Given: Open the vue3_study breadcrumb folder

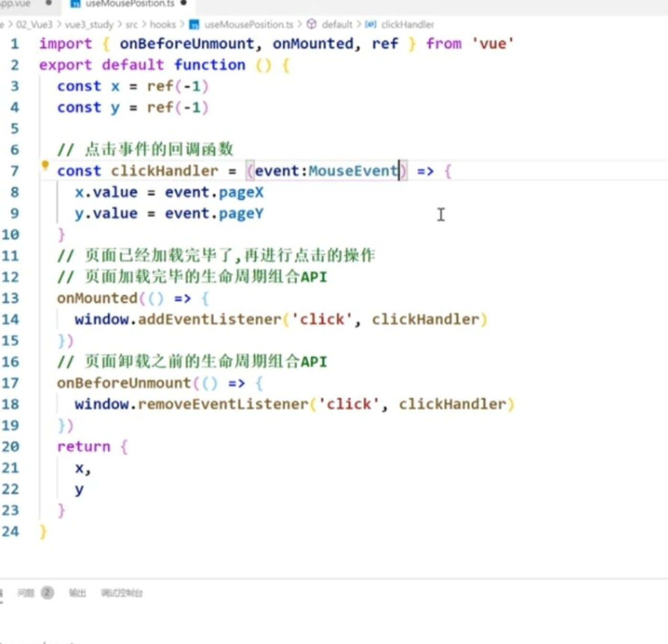Looking at the screenshot, I should tap(89, 24).
